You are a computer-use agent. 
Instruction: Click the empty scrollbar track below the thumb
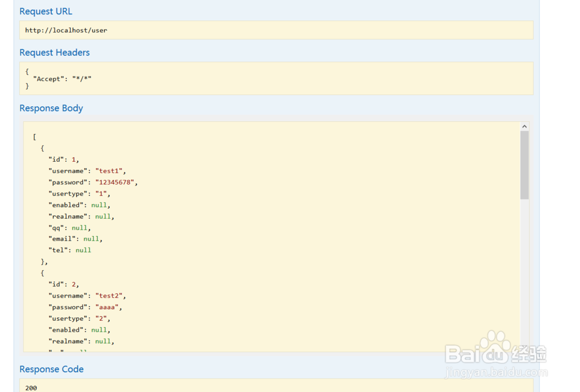pos(524,273)
